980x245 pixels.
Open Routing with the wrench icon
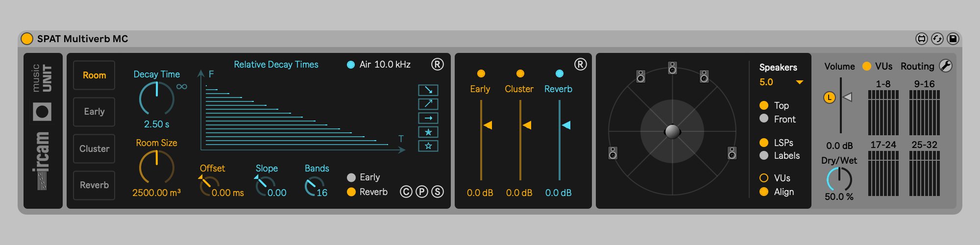click(x=946, y=66)
